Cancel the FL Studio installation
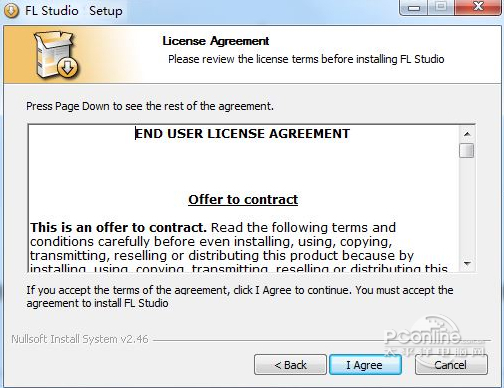504x388 pixels. click(x=451, y=365)
